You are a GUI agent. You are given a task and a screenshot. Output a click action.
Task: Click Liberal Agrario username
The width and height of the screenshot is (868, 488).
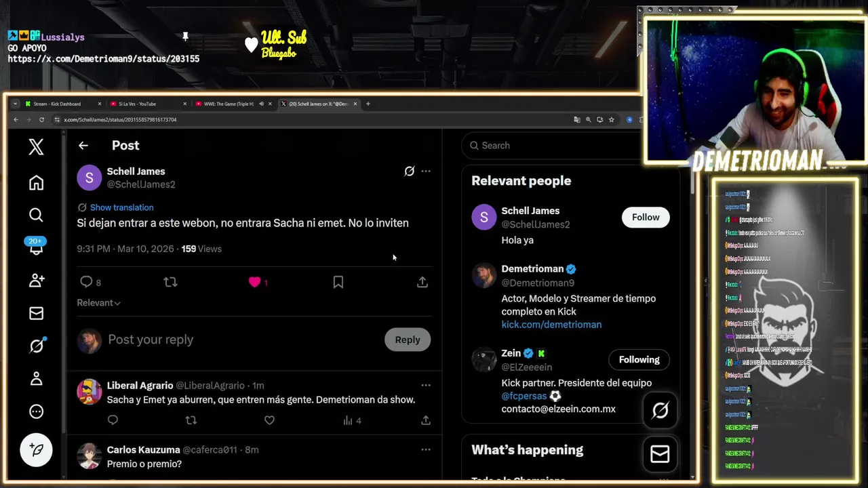click(x=140, y=385)
